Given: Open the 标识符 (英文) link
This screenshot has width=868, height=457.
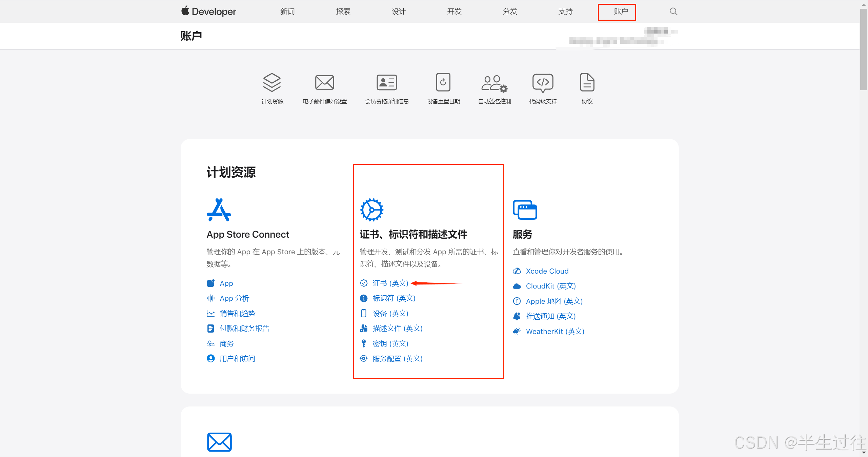Looking at the screenshot, I should pyautogui.click(x=394, y=298).
